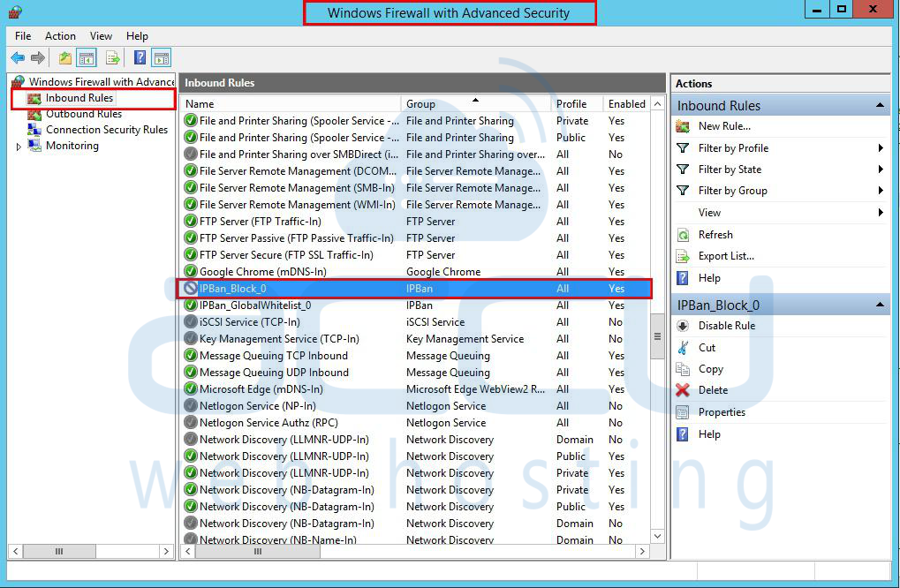Toggle the Show/Hide Action Pane toolbar icon
Viewport: 900px width, 588px height.
tap(162, 58)
